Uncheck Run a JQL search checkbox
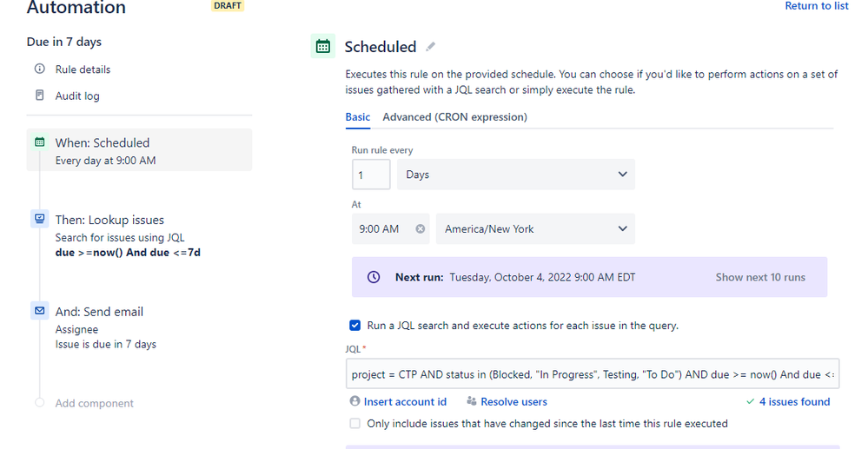 (x=354, y=325)
